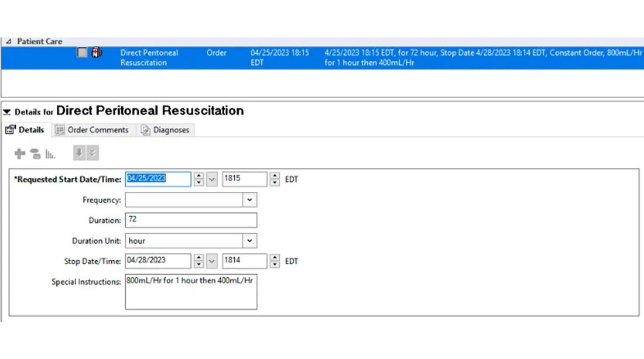Increment the start time with the stepper
644x359 pixels.
click(x=274, y=176)
